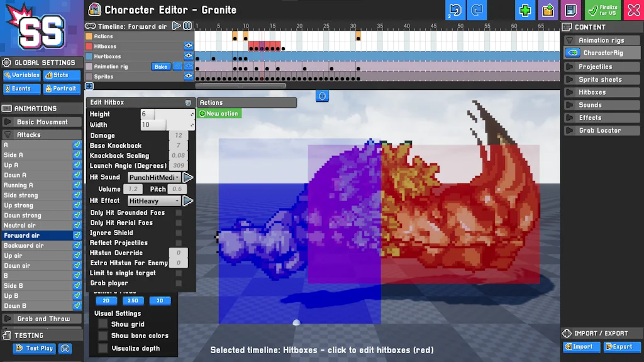
Task: Enable the Show bone colors option
Action: pyautogui.click(x=103, y=336)
